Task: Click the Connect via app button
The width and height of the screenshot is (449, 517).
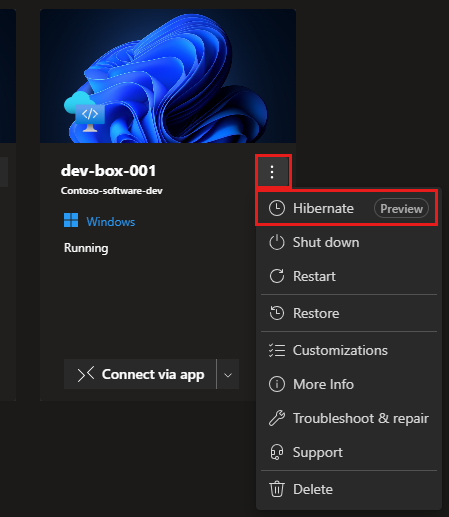Action: pyautogui.click(x=140, y=374)
